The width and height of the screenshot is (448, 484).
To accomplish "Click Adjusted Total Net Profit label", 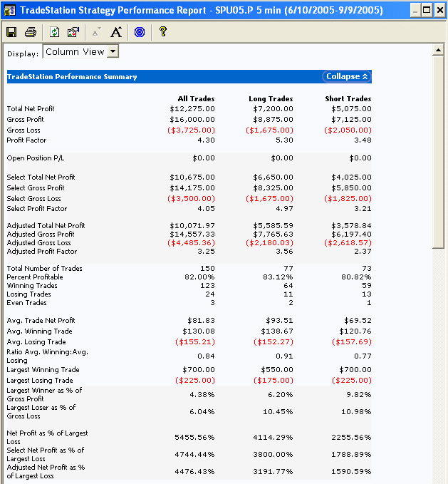I will pyautogui.click(x=46, y=226).
